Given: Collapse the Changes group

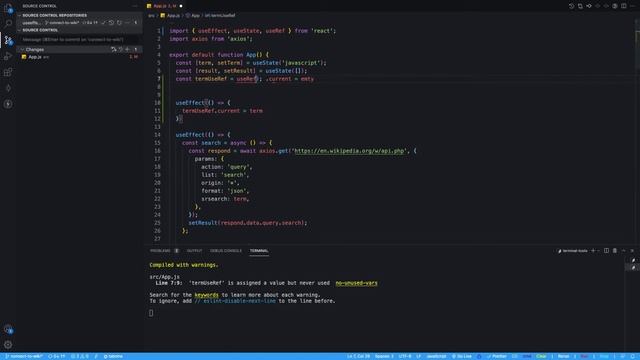Looking at the screenshot, I should (35, 49).
